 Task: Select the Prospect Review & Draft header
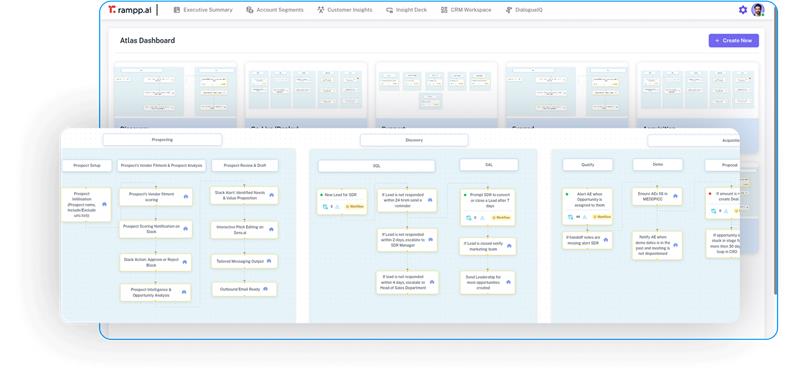click(245, 166)
